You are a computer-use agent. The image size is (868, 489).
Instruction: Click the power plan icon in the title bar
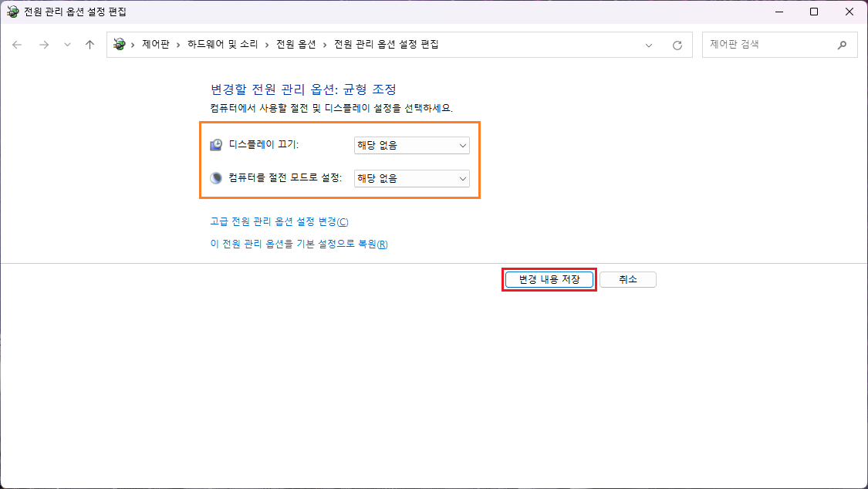tap(13, 12)
